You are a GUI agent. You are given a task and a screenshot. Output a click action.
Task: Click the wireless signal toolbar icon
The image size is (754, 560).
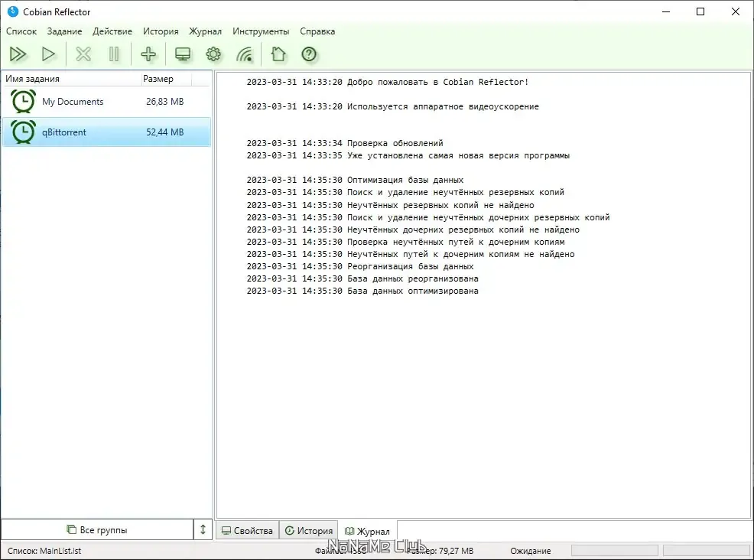[244, 54]
